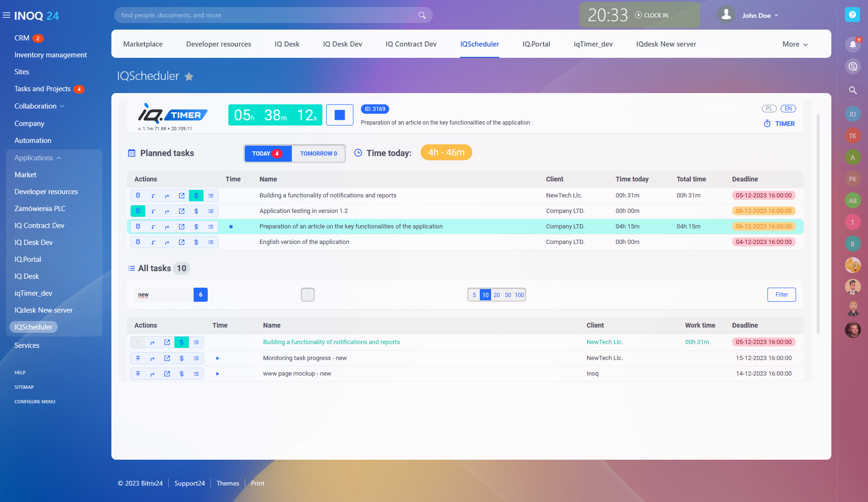The width and height of the screenshot is (868, 502).
Task: Switch language to EN
Action: 788,109
